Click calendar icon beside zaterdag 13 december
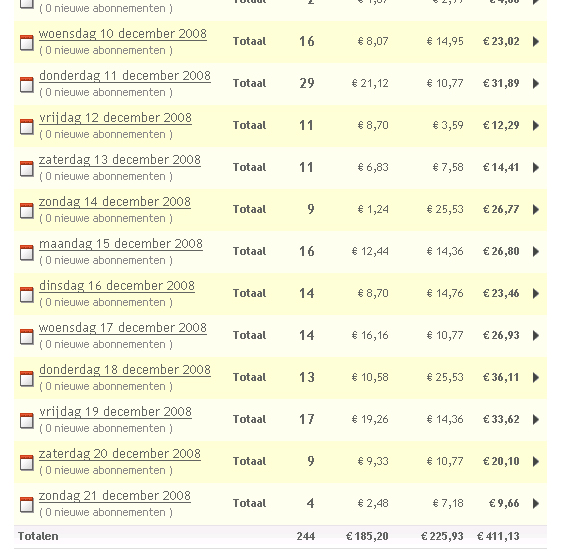Viewport: 563px width, 552px height. click(27, 168)
